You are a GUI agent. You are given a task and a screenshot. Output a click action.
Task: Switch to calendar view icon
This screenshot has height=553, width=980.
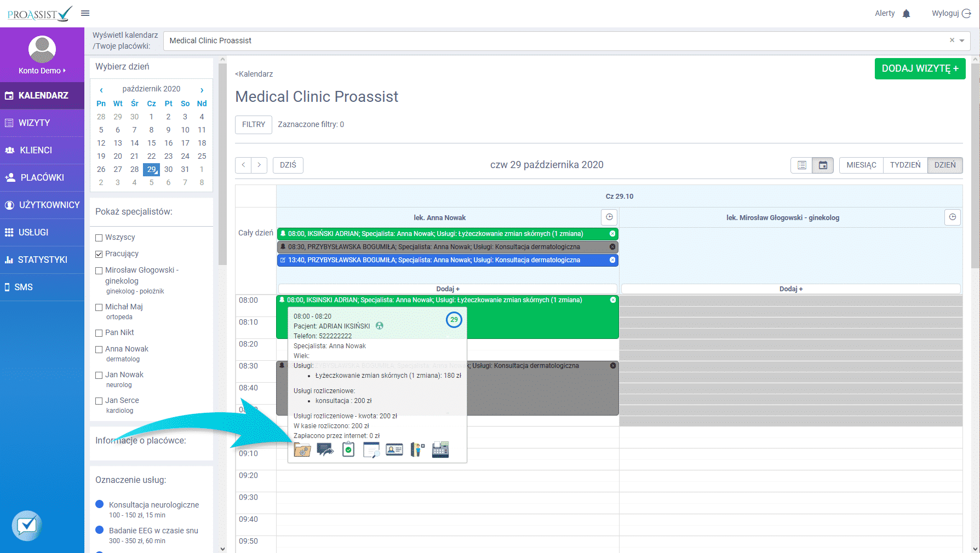(823, 165)
